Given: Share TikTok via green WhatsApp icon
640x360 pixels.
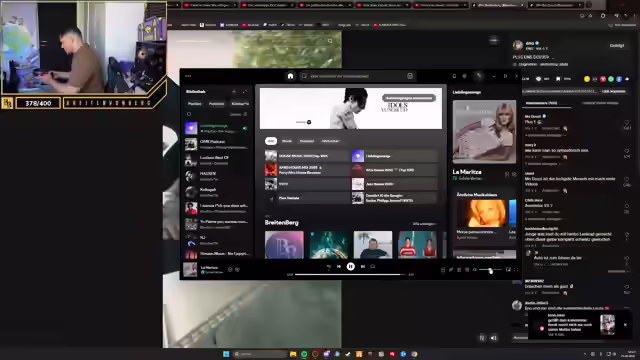Looking at the screenshot, I should [x=611, y=79].
